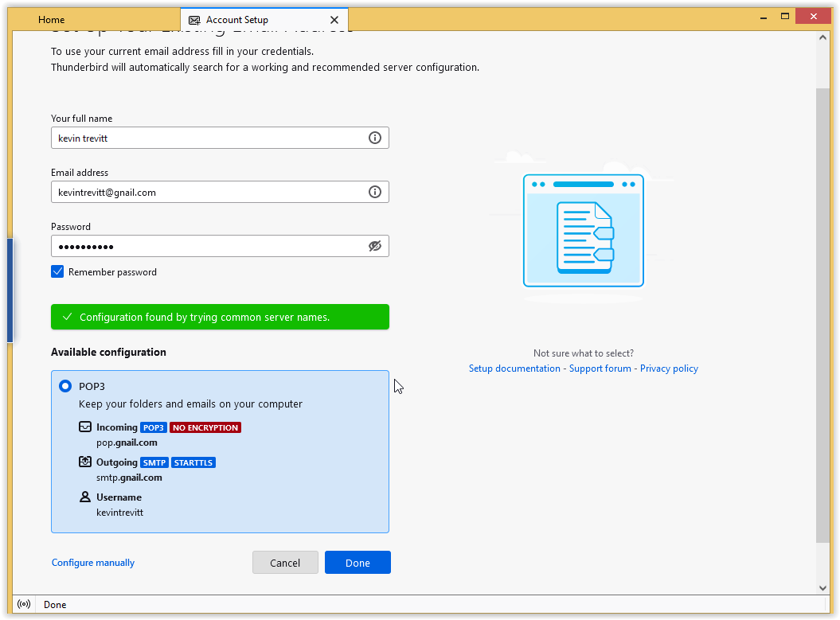The image size is (840, 620).
Task: Toggle password visibility eye icon
Action: point(375,246)
